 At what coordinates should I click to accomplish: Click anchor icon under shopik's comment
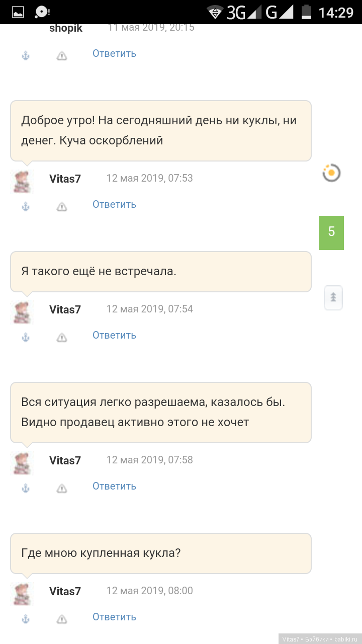[x=26, y=55]
